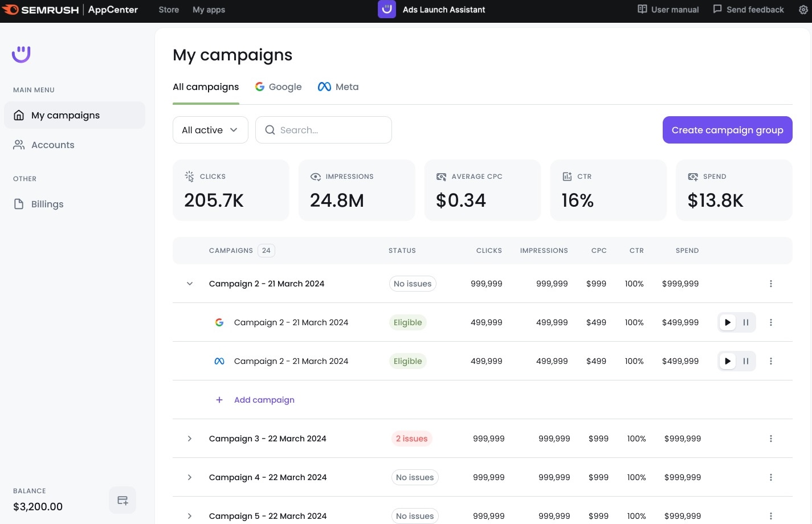Collapse the Campaign 2 group

(x=190, y=284)
